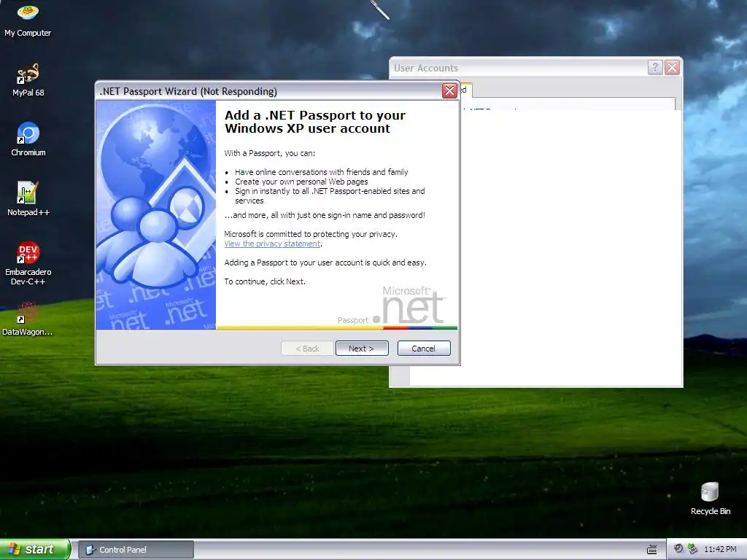
Task: Open the Windows start menu
Action: (35, 549)
